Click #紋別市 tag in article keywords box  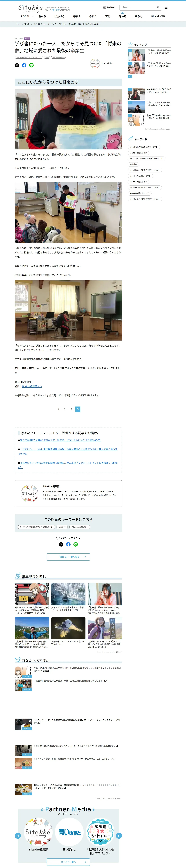click(x=62, y=527)
